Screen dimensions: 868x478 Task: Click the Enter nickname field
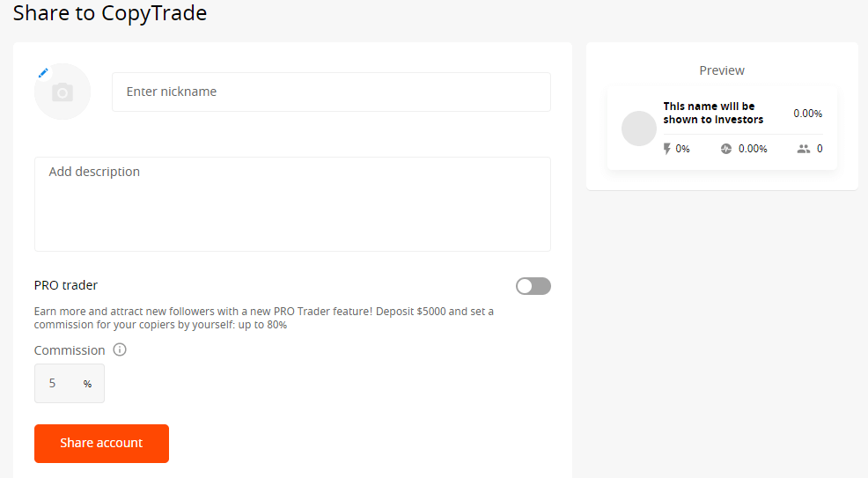pyautogui.click(x=331, y=92)
